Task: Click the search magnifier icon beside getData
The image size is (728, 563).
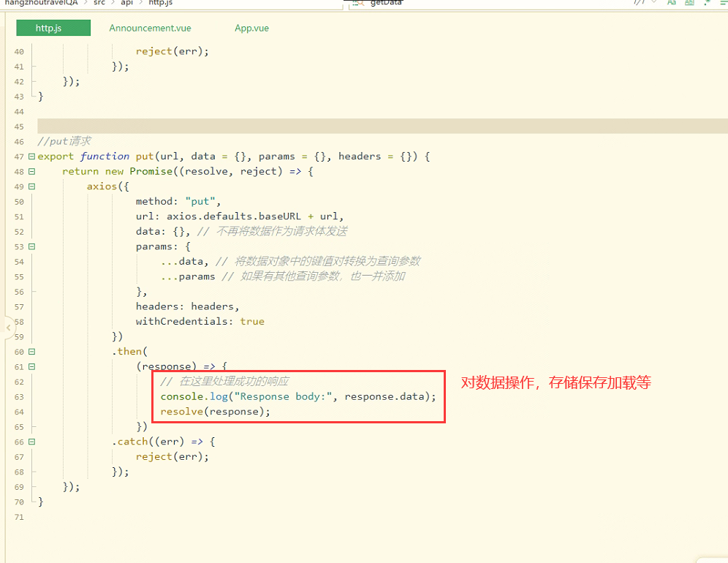Action: (x=357, y=3)
